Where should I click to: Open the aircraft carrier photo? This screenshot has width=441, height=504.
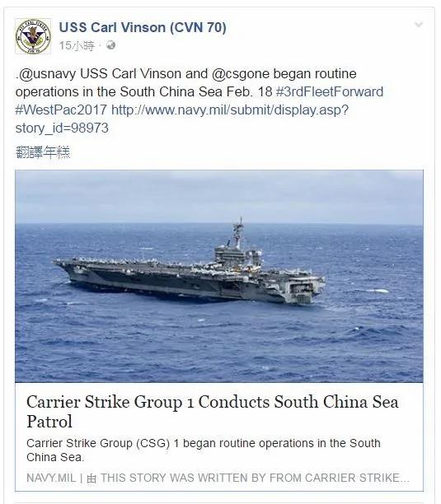(x=219, y=276)
